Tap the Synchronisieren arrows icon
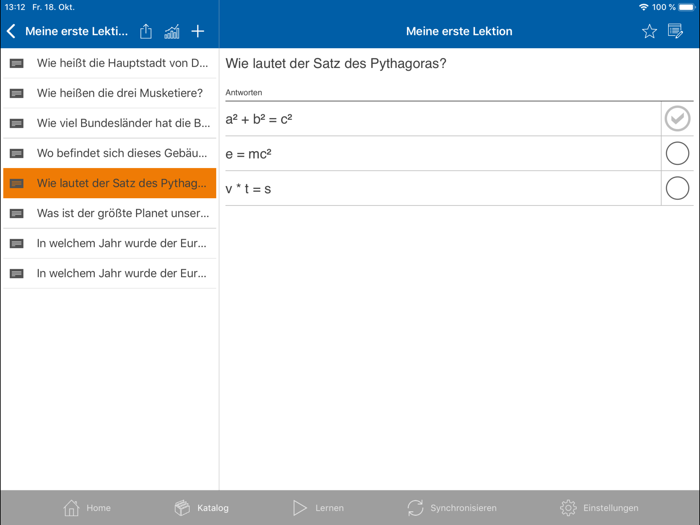 click(415, 508)
